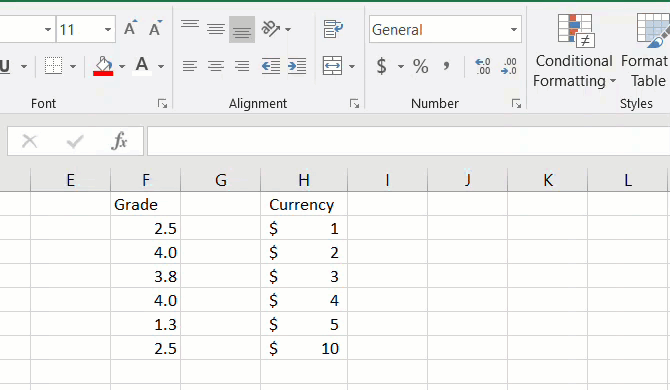Apply percent style
The image size is (670, 390).
pyautogui.click(x=420, y=66)
